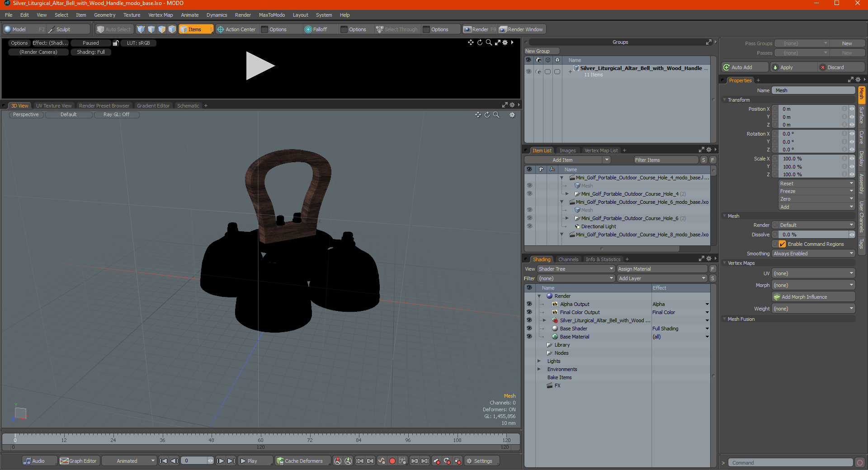Go to last frame
The image size is (868, 470).
231,461
